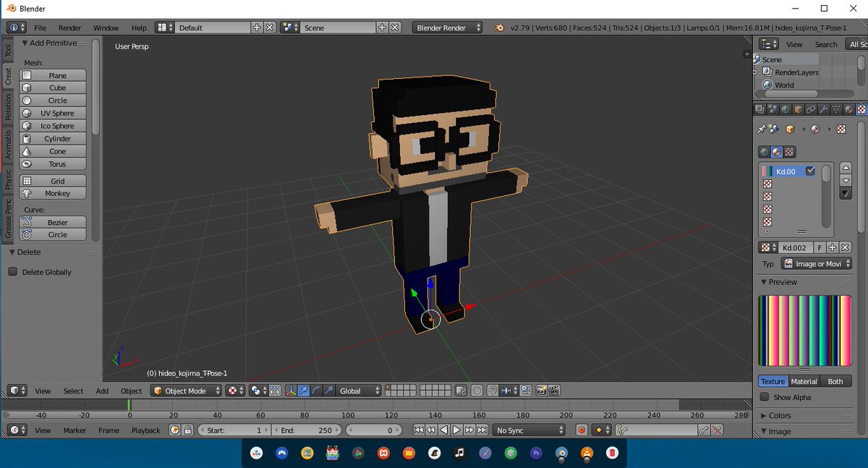Open the Blender Render engine dropdown
The height and width of the screenshot is (468, 868).
click(x=448, y=27)
